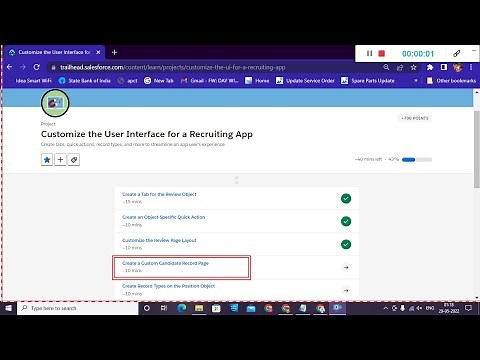Open Create an Object Specific Quick Action

tap(164, 217)
